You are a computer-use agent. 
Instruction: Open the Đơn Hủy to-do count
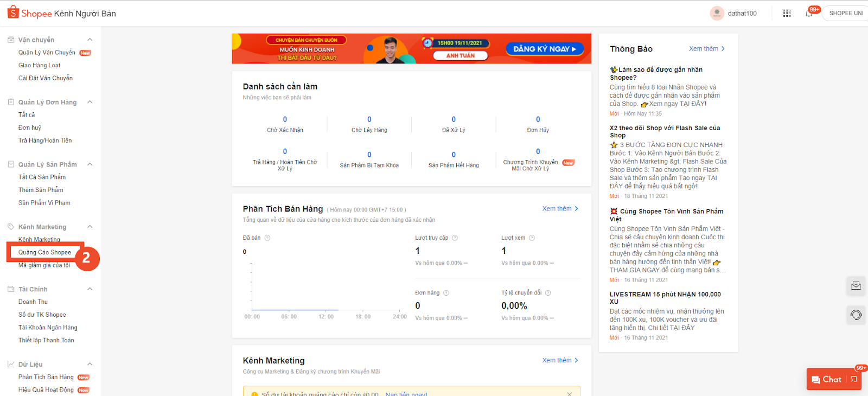click(538, 124)
